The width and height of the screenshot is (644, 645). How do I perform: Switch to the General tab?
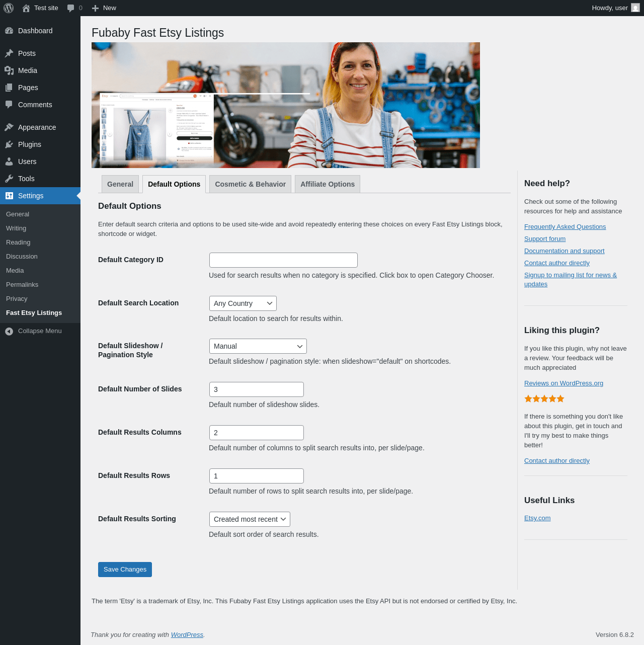pyautogui.click(x=120, y=184)
